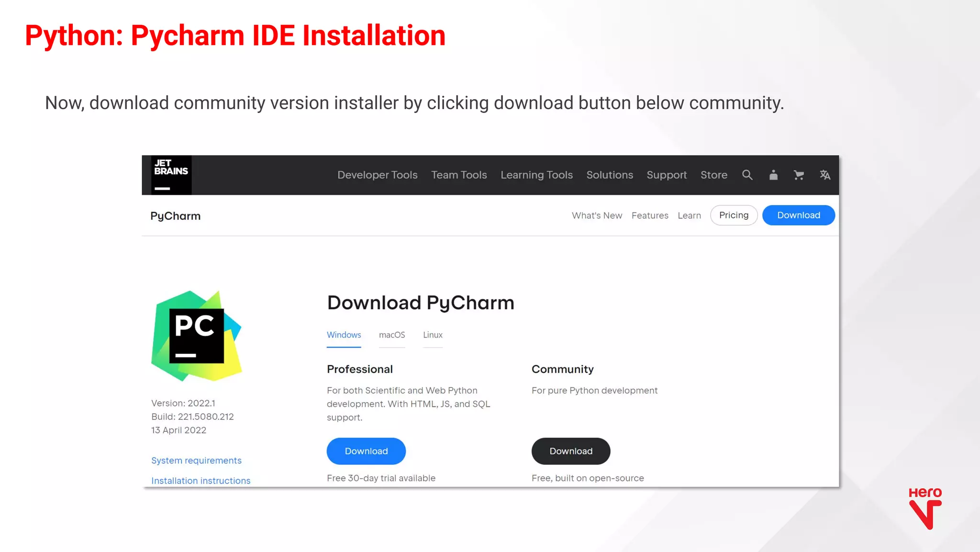Download the Community edition
Viewport: 980px width, 552px height.
point(571,451)
